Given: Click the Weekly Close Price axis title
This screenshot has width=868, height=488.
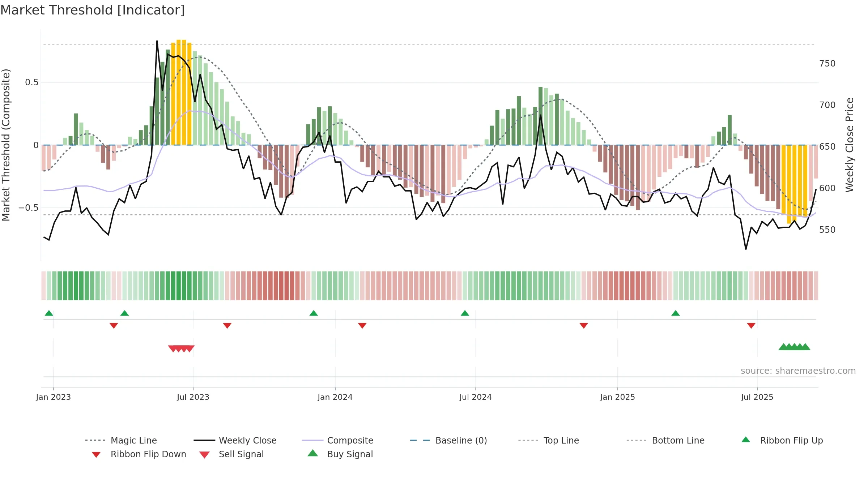Looking at the screenshot, I should (x=850, y=145).
